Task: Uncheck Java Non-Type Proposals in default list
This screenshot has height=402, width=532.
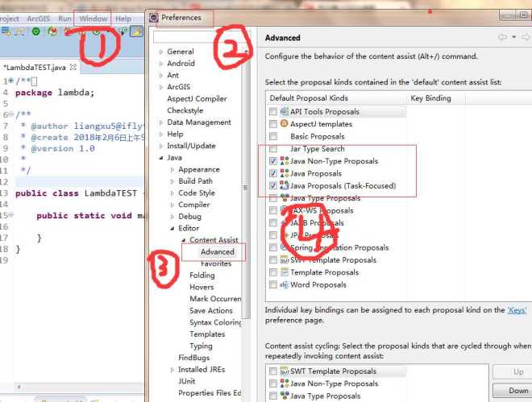Action: [x=273, y=160]
